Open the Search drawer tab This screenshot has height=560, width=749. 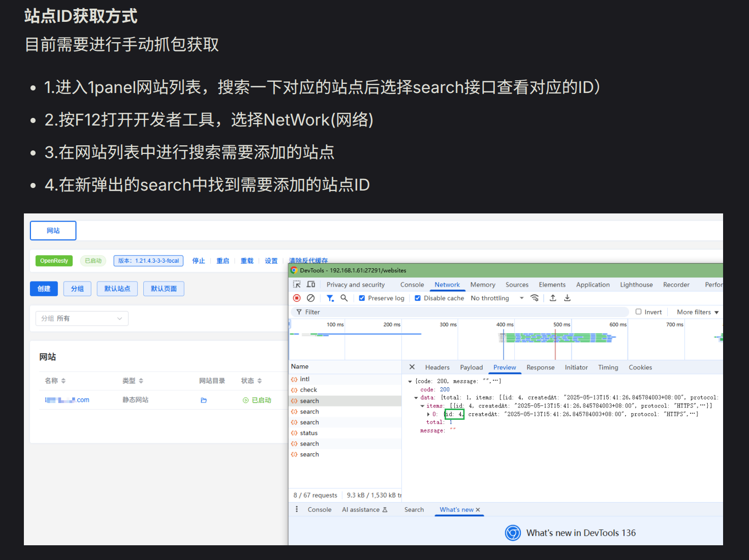(414, 510)
